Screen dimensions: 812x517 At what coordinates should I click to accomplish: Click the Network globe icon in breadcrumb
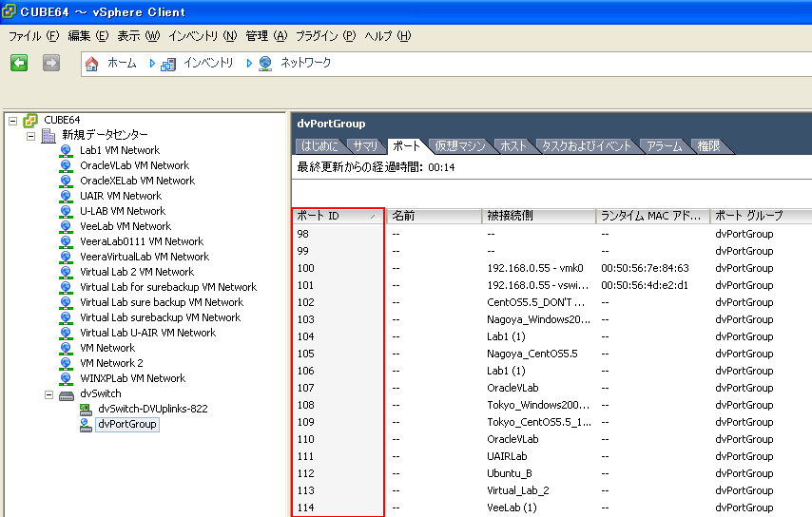point(265,64)
